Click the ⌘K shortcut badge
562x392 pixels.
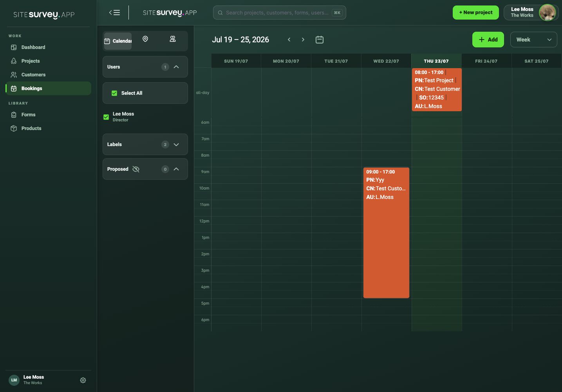pos(337,13)
